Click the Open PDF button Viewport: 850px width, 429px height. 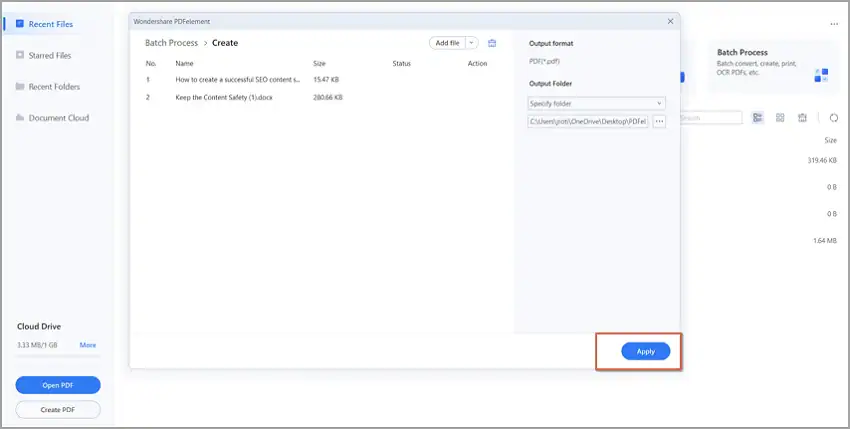click(x=58, y=385)
